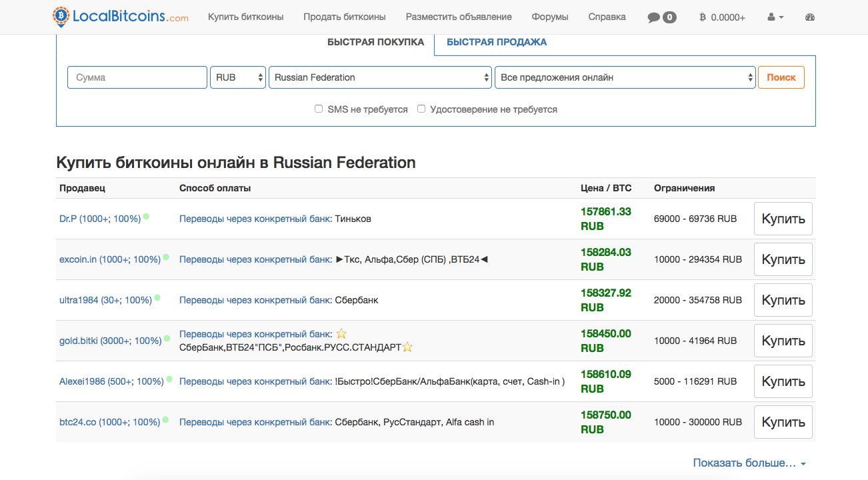
Task: Click the 'Сумма' amount input field
Action: tap(137, 77)
